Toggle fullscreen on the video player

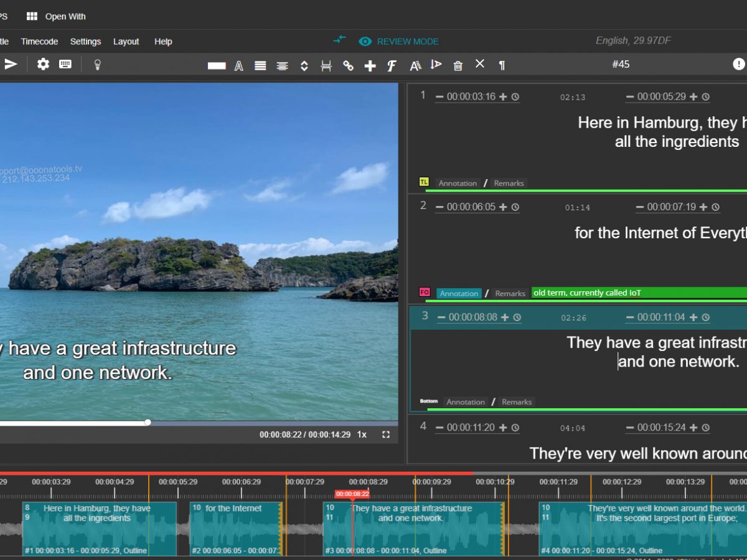click(x=386, y=434)
